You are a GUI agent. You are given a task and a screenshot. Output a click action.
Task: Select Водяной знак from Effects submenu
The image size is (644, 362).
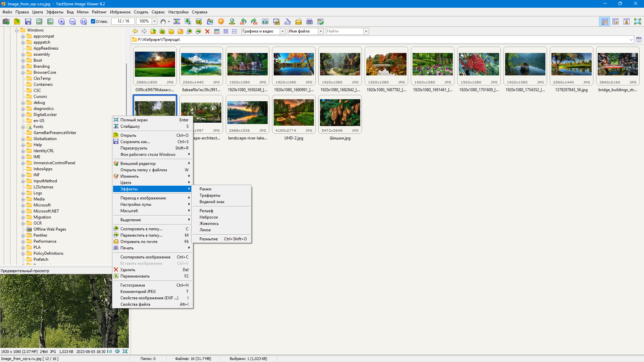tap(212, 202)
